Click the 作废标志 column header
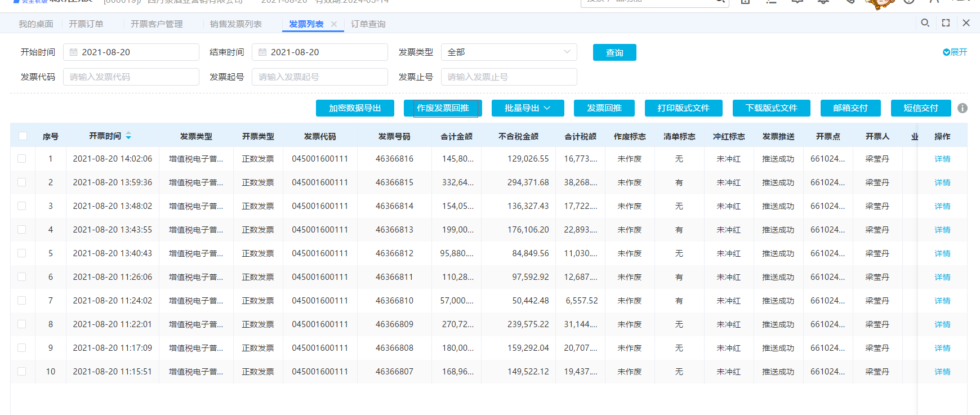 (630, 136)
